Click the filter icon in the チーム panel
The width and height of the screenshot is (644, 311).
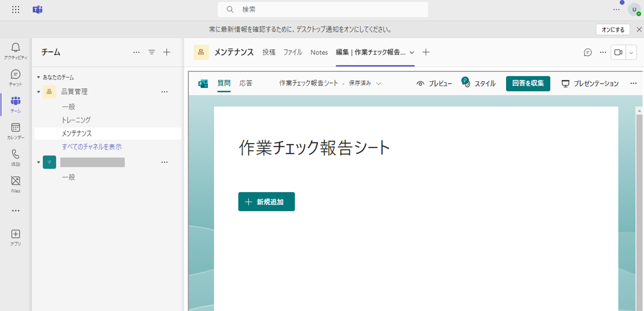coord(151,52)
